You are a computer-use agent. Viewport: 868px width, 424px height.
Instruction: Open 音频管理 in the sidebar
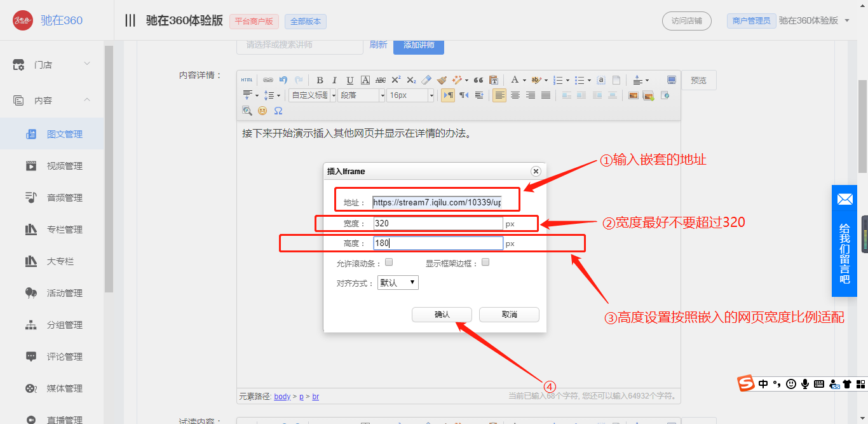click(52, 198)
